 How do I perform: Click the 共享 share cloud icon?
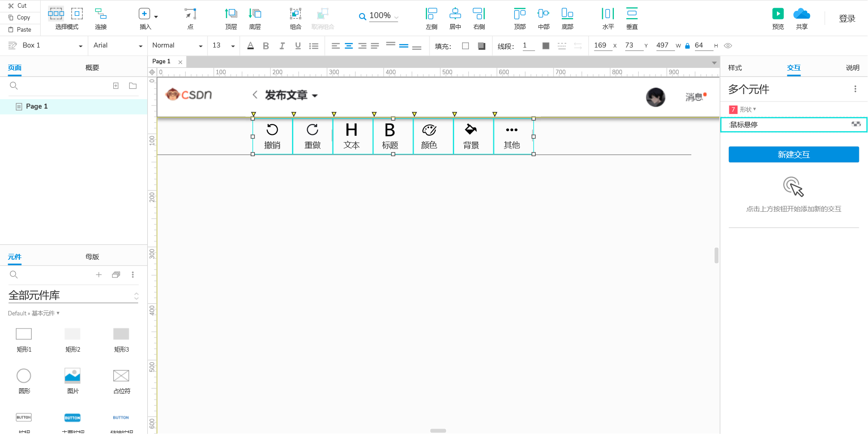[x=802, y=14]
